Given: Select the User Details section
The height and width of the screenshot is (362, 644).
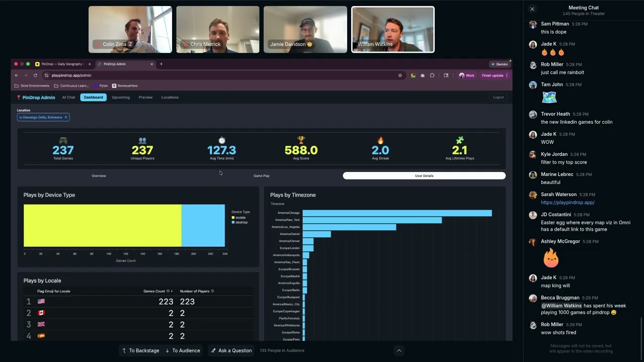Looking at the screenshot, I should [424, 176].
